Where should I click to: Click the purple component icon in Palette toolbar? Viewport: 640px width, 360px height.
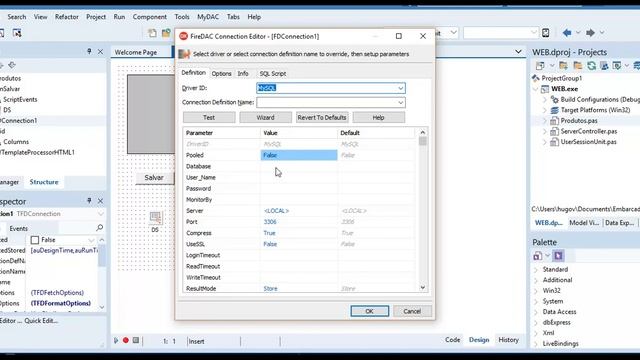pos(558,256)
